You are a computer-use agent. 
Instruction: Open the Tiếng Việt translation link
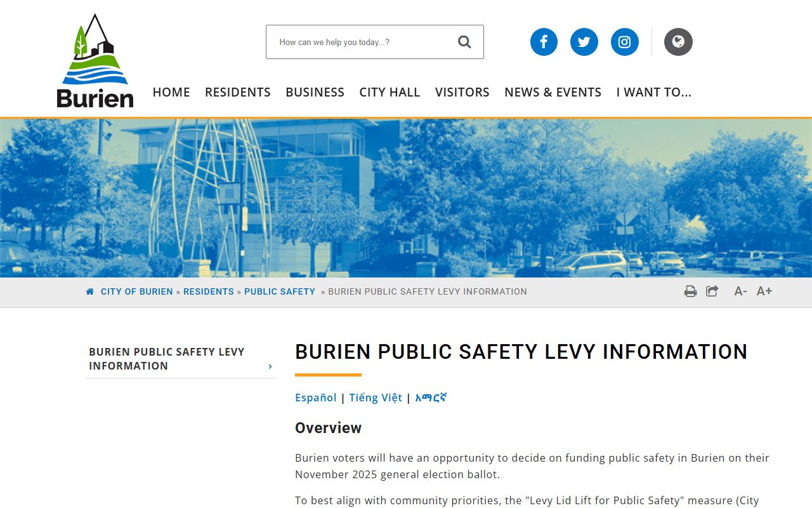[376, 398]
